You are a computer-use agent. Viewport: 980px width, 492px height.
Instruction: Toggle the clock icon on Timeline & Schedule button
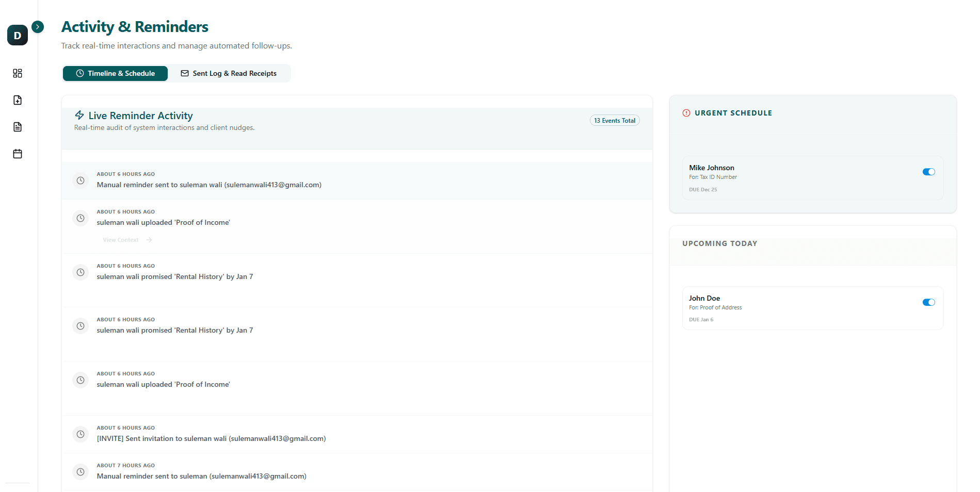tap(80, 73)
